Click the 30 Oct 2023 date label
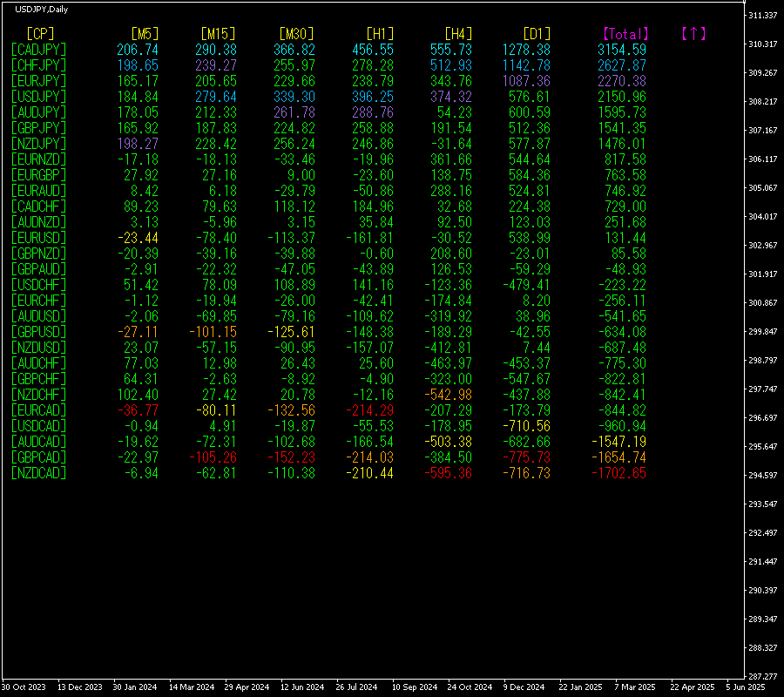This screenshot has height=697, width=784. 24,687
